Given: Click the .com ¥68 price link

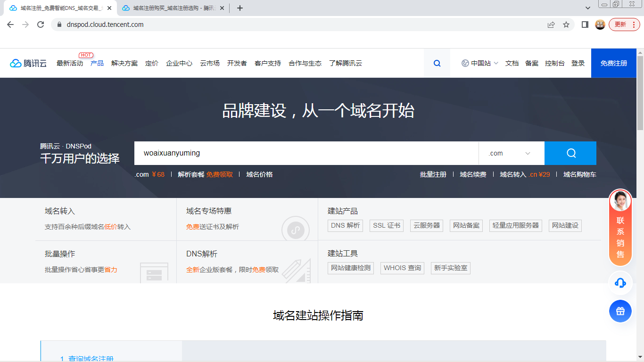Looking at the screenshot, I should click(x=149, y=174).
